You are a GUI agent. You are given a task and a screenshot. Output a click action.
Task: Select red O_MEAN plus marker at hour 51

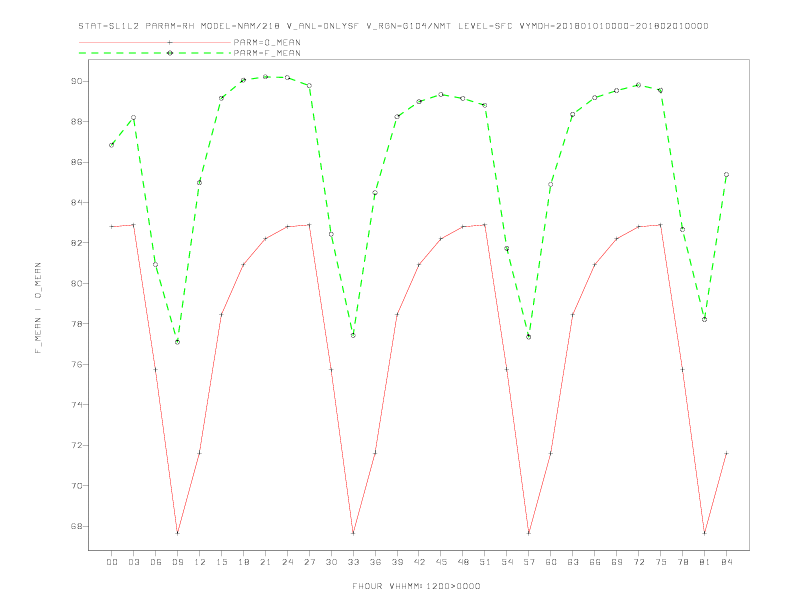[x=485, y=225]
